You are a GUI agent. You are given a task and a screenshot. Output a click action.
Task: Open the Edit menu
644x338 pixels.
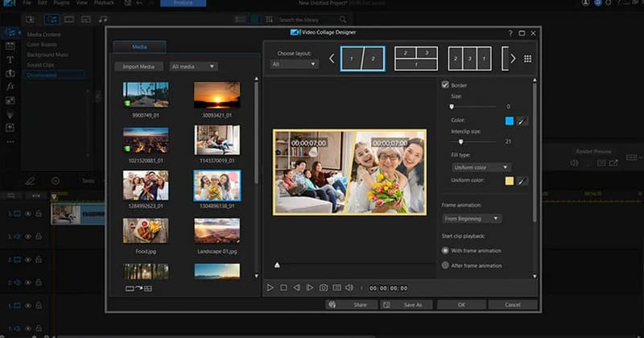click(43, 2)
